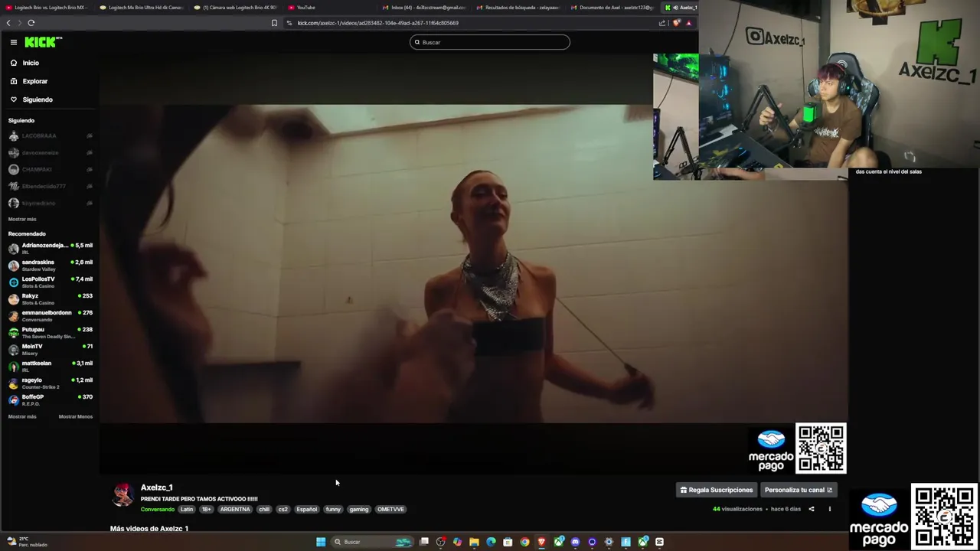Open File Explorer from the taskbar
Viewport: 980px width, 551px height.
(474, 542)
